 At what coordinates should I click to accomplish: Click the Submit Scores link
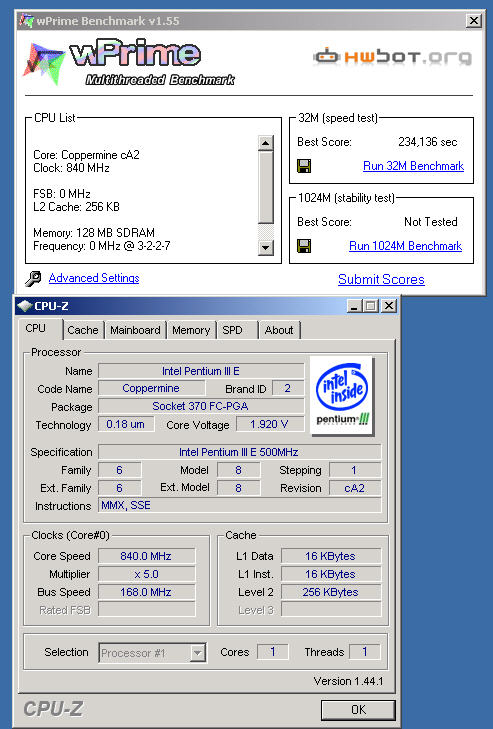tap(381, 279)
